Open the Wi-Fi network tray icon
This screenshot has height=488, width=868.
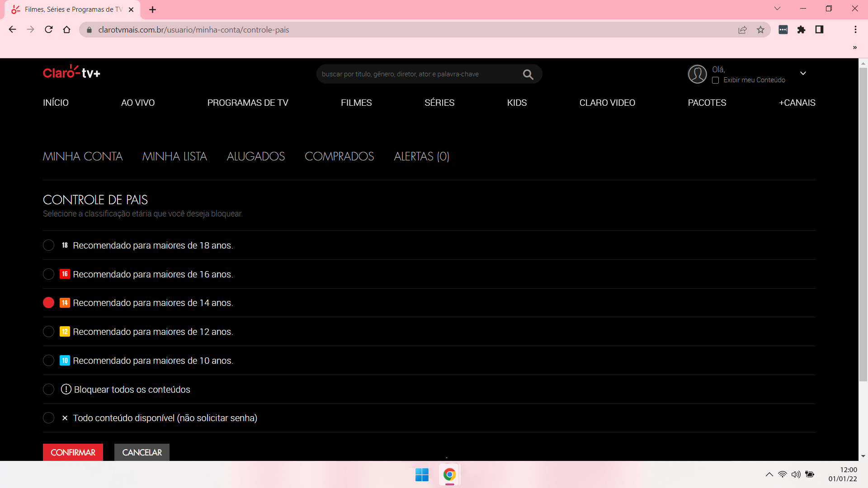(782, 474)
